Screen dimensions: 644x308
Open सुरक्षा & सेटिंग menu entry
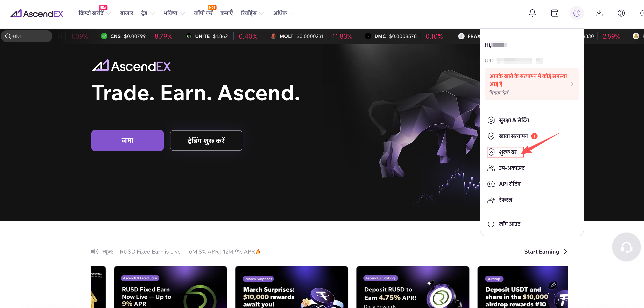(x=508, y=120)
